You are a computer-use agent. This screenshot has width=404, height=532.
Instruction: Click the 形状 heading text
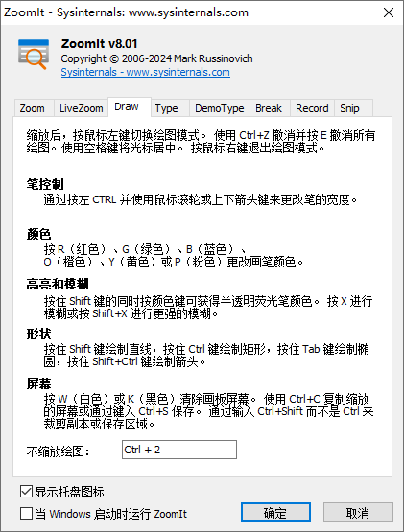point(38,334)
